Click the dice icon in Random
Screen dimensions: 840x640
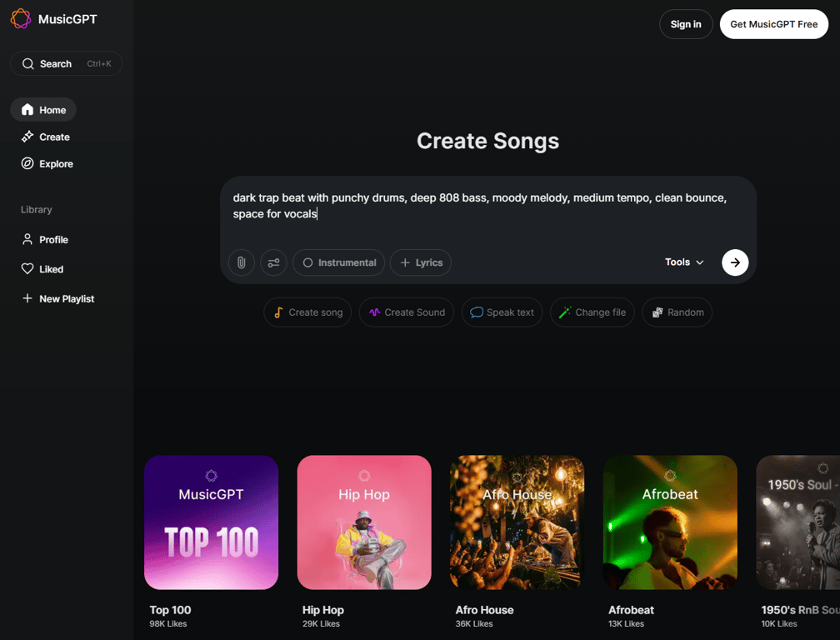657,312
